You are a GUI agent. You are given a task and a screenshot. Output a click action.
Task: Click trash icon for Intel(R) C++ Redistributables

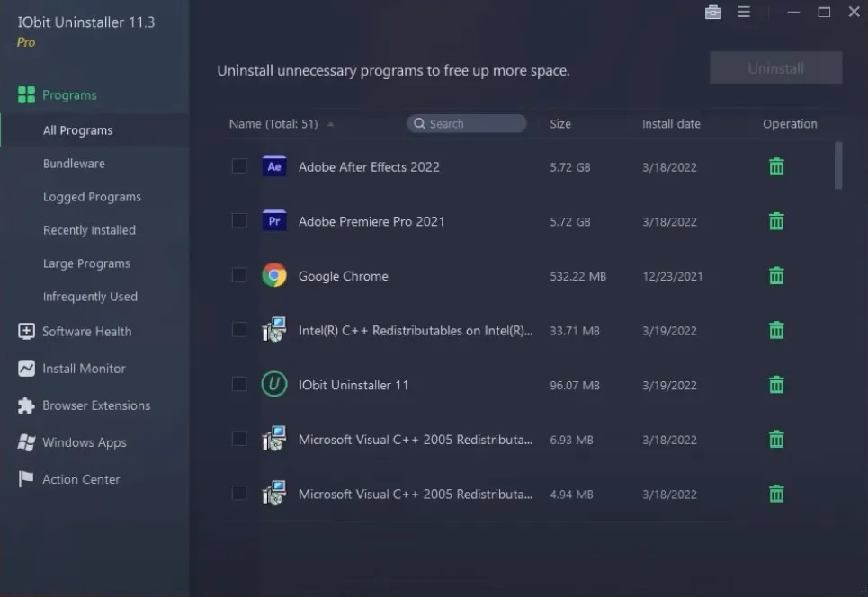[x=776, y=330]
